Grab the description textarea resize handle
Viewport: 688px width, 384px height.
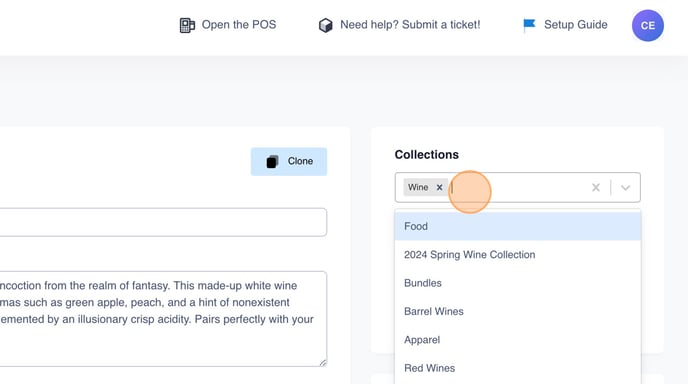point(323,362)
